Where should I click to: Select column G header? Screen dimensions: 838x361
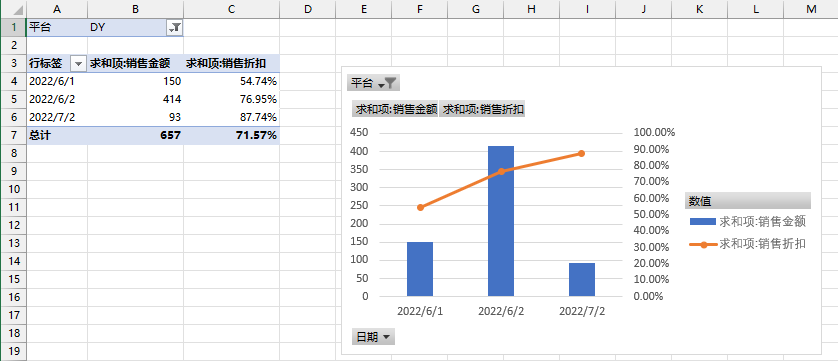click(476, 9)
